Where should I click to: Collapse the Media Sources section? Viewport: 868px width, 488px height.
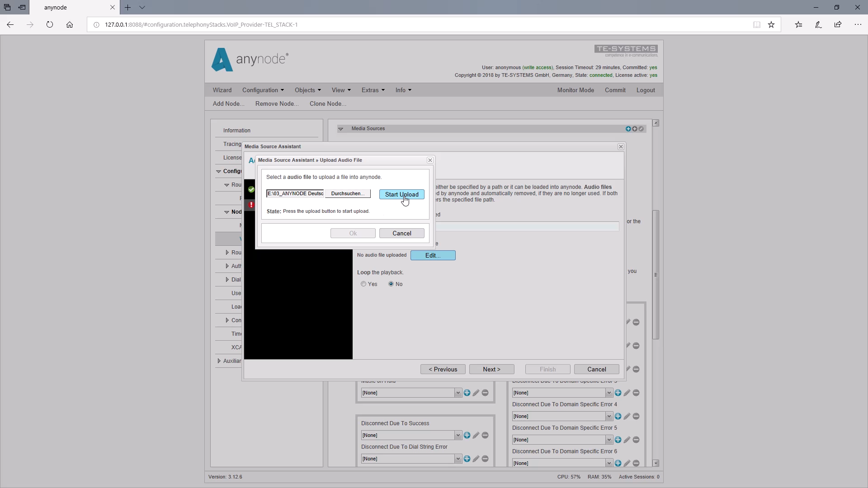(341, 129)
